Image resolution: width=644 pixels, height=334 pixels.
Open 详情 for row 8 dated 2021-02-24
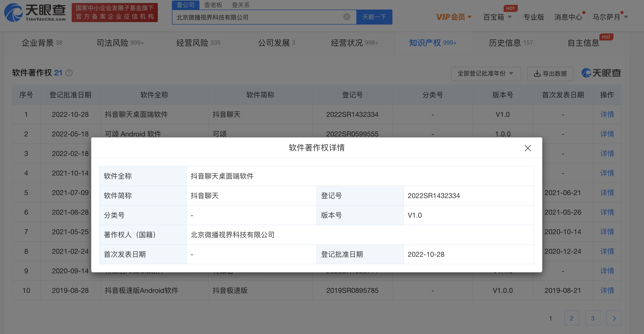(607, 252)
